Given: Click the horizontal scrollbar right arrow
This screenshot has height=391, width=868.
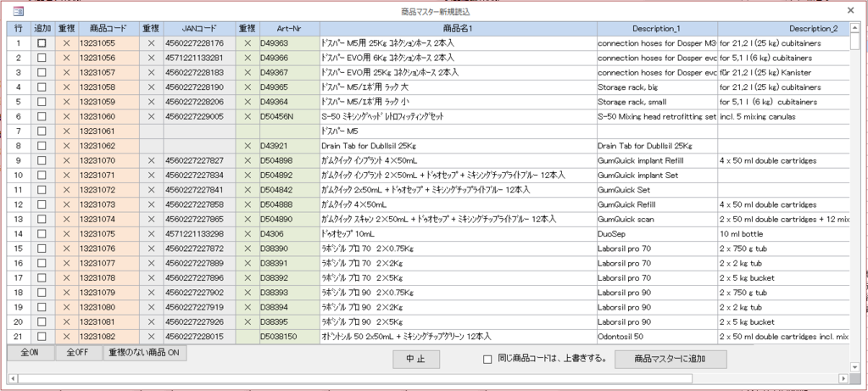Looking at the screenshot, I should click(x=843, y=378).
